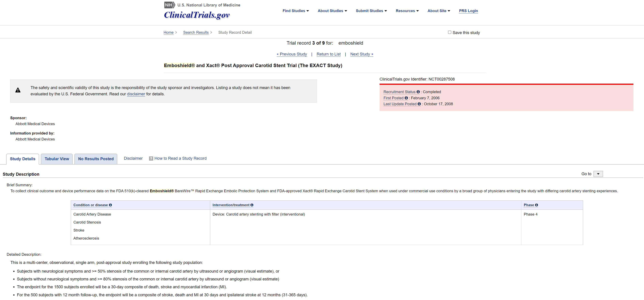Screen dimensions: 644x300
Task: Open the ClinicalTrials.gov home logo
Action: [x=197, y=15]
